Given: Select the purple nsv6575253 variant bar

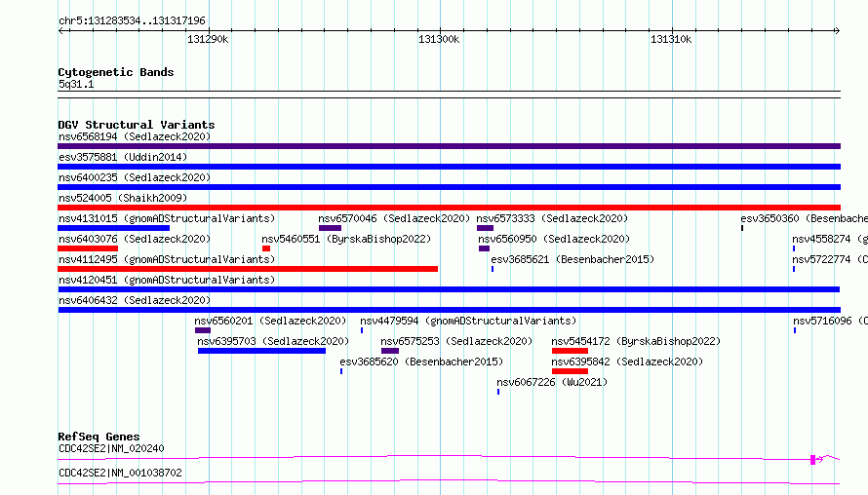Looking at the screenshot, I should click(x=390, y=351).
